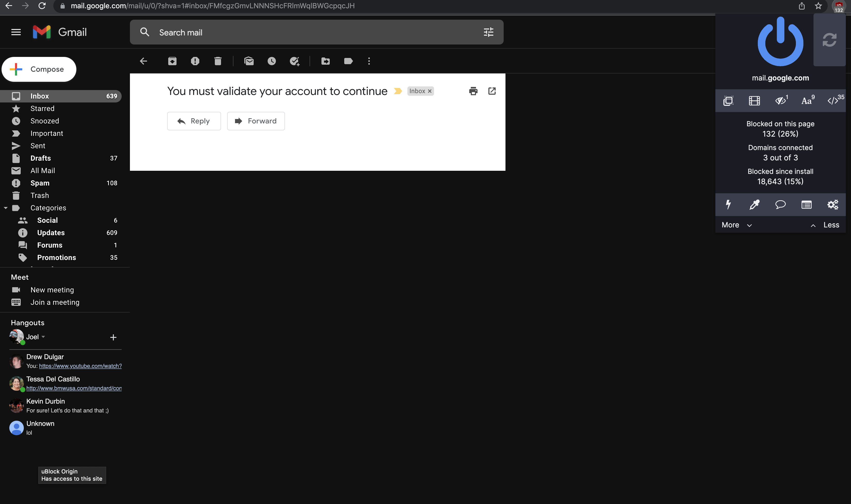Collapse the Categories section

point(5,207)
